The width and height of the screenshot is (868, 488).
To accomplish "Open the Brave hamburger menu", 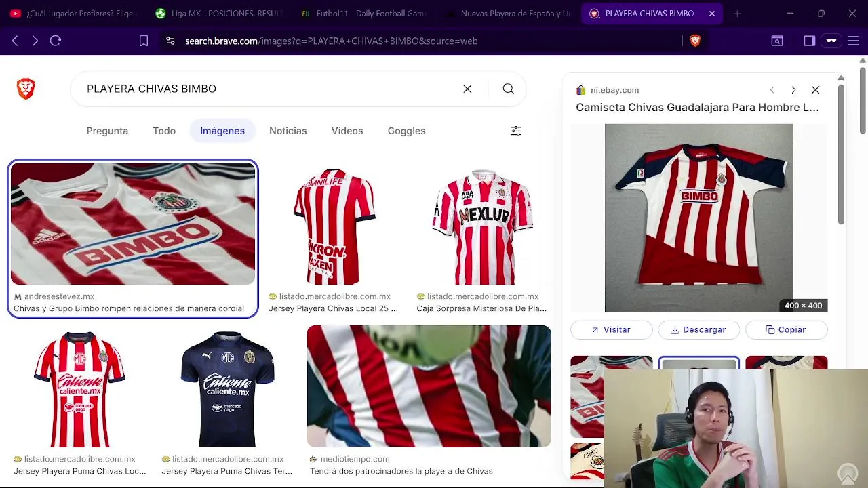I will pyautogui.click(x=853, y=41).
